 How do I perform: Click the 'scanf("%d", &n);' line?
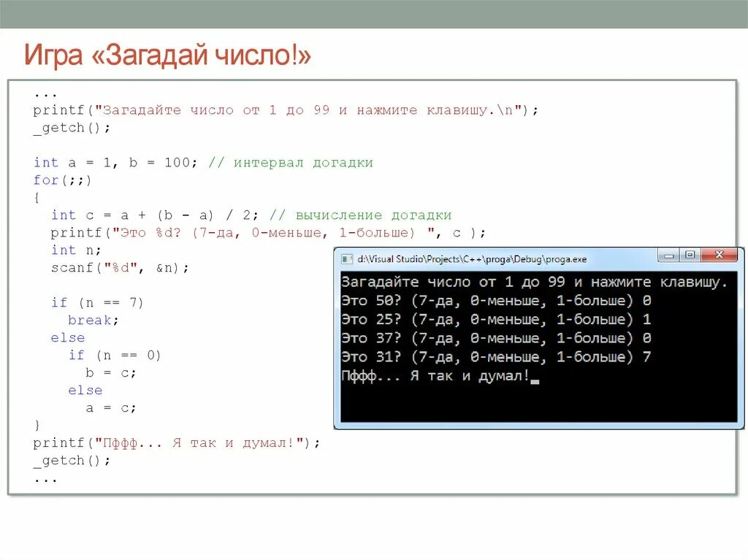click(x=120, y=268)
